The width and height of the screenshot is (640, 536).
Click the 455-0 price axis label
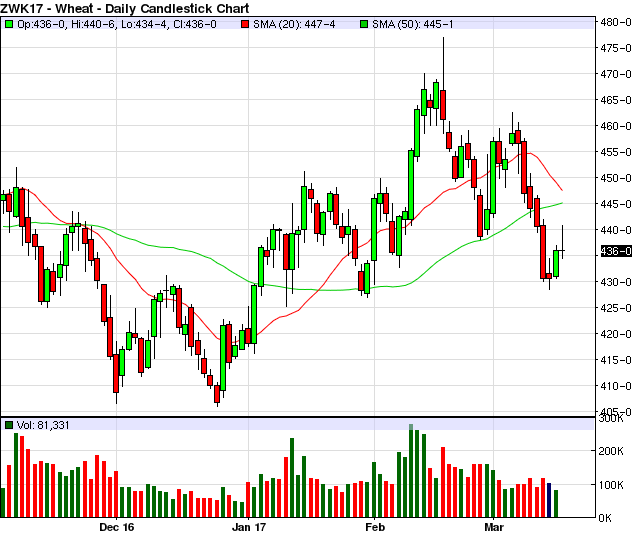[616, 152]
